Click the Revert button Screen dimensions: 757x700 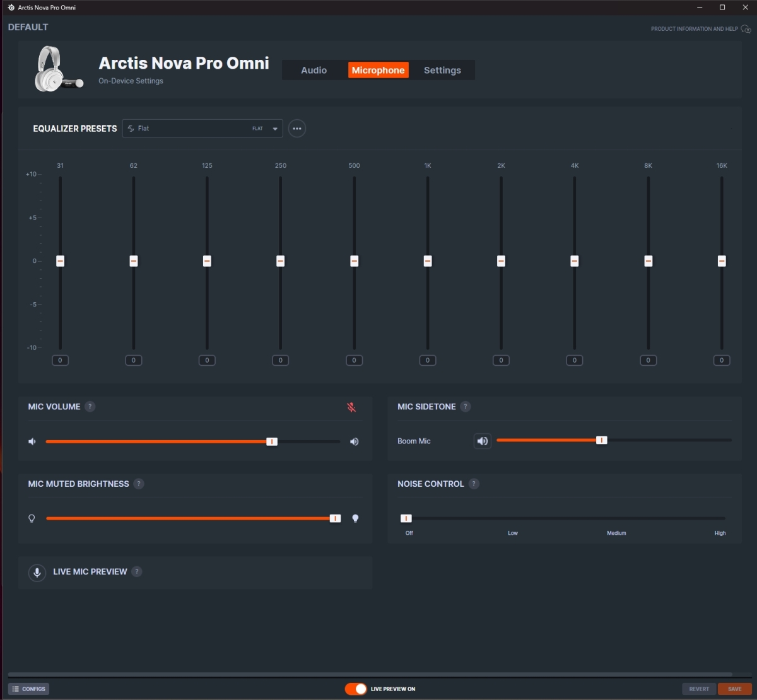pyautogui.click(x=699, y=689)
